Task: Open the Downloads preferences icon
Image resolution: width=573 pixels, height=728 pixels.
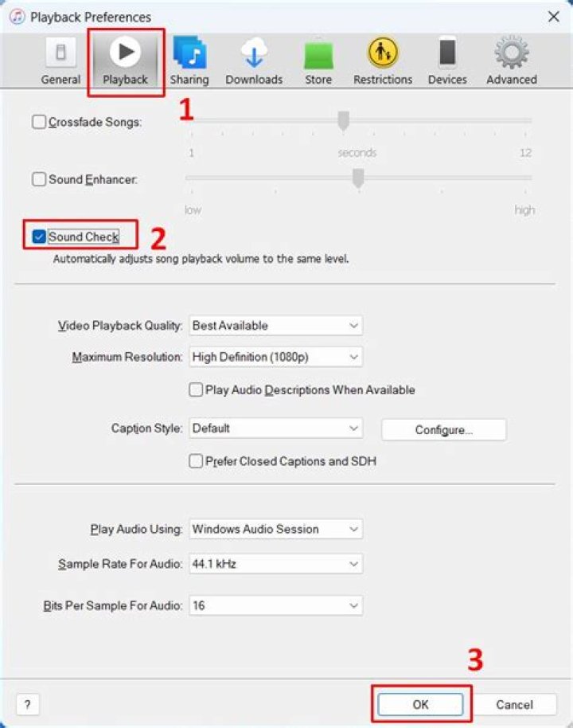Action: [254, 54]
